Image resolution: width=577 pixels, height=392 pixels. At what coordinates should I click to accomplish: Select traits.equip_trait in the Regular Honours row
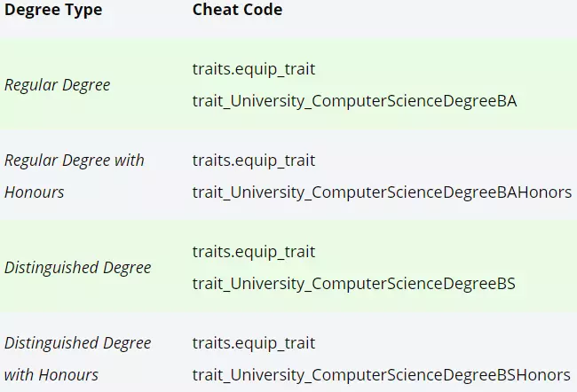253,161
